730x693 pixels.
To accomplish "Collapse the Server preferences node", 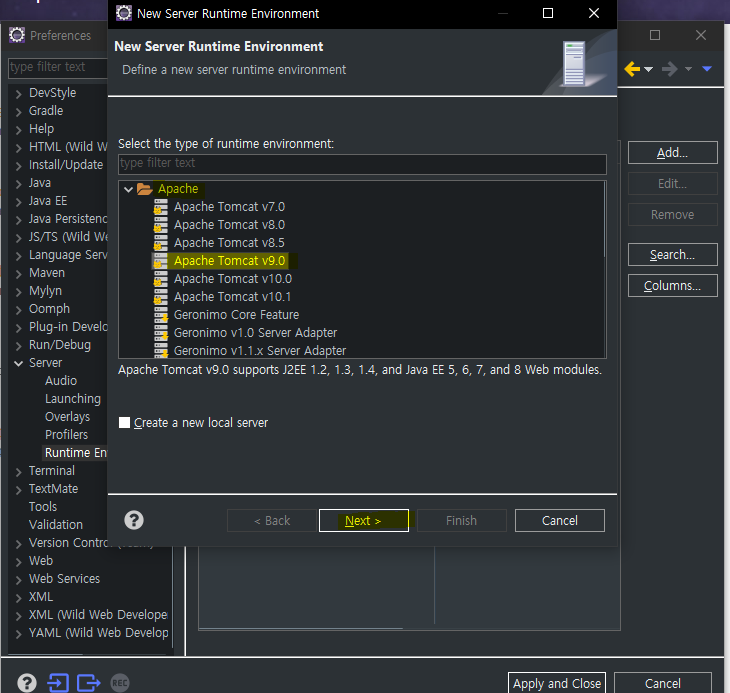I will [x=19, y=363].
